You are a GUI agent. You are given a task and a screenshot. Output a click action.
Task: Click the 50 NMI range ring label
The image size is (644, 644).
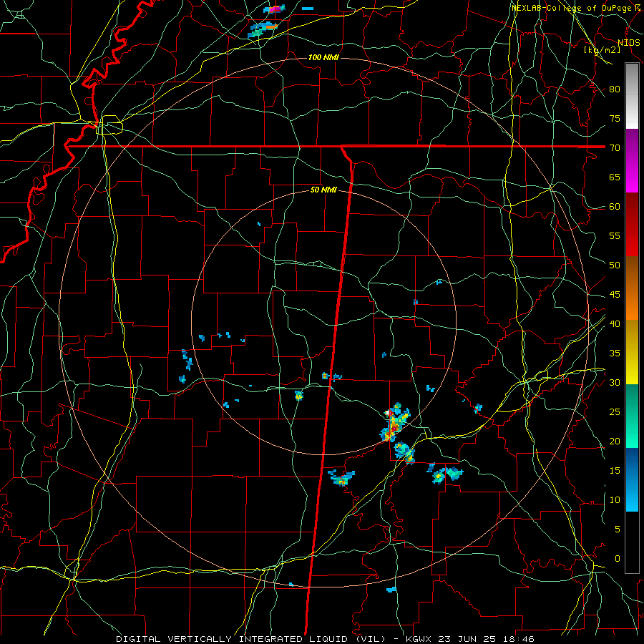(323, 190)
